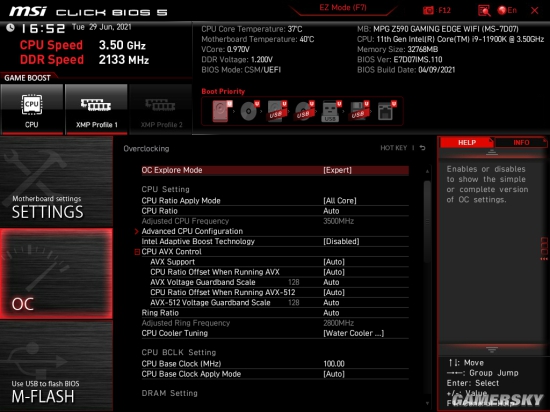
Task: Click the F12 screenshot camera icon
Action: pos(428,11)
